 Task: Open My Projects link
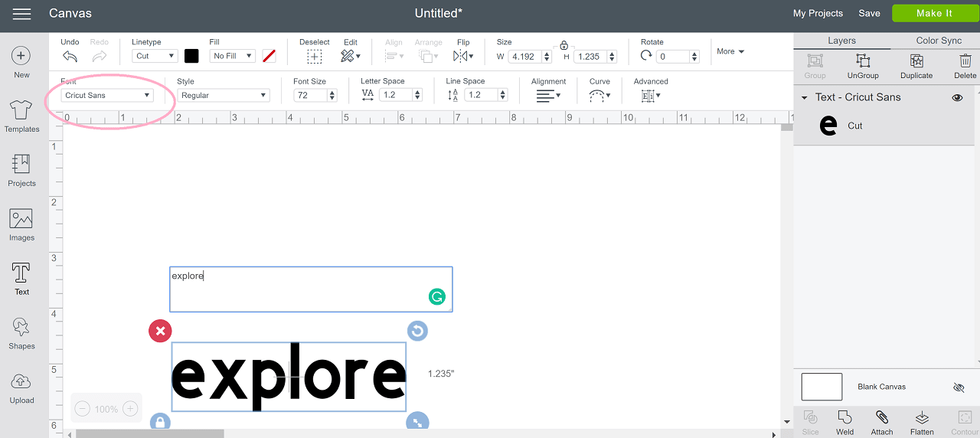tap(818, 13)
